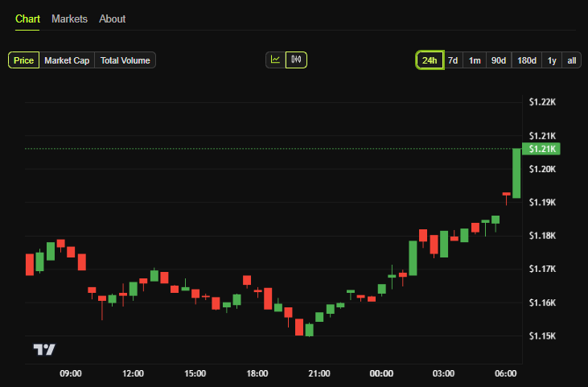Click the 21:00 time axis label
The image size is (588, 387).
[x=319, y=373]
